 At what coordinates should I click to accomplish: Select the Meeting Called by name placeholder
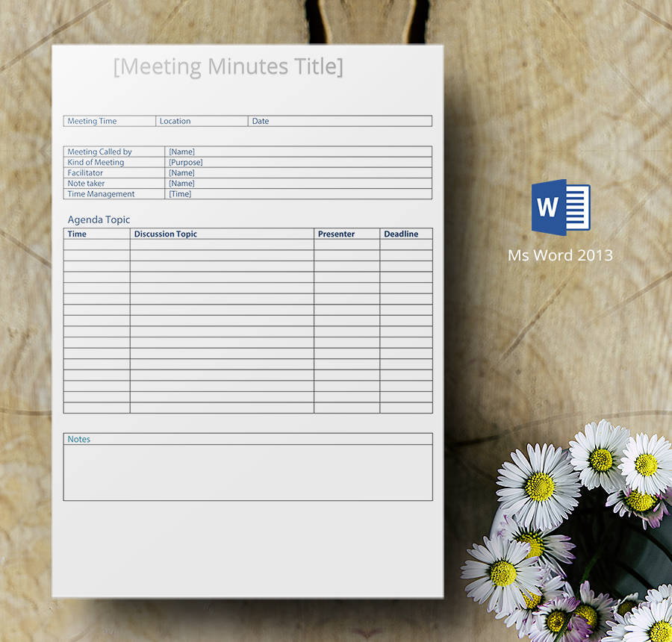pos(181,152)
